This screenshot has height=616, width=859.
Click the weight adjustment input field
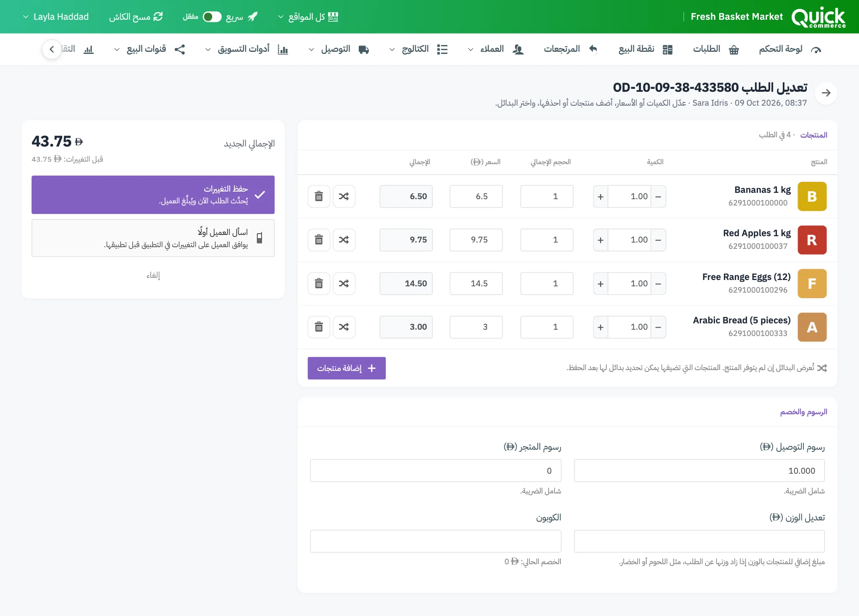tap(699, 541)
